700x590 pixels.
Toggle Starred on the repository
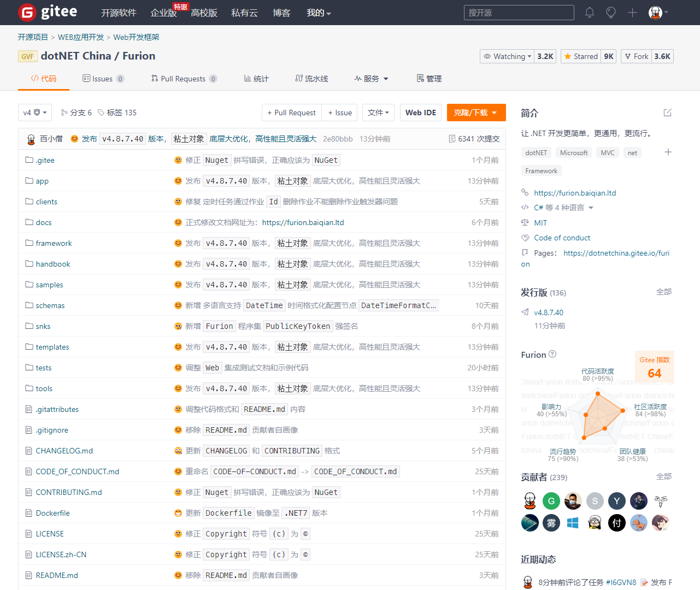[581, 56]
